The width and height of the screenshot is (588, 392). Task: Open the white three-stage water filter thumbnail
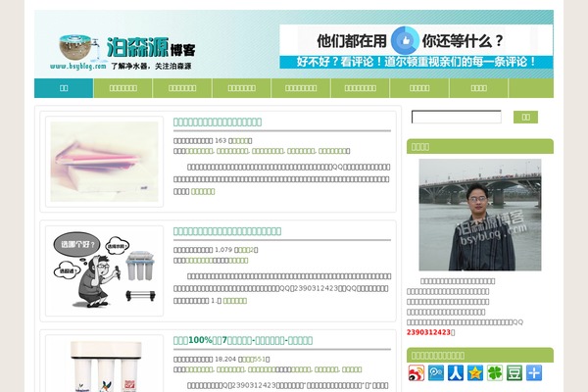click(x=104, y=366)
